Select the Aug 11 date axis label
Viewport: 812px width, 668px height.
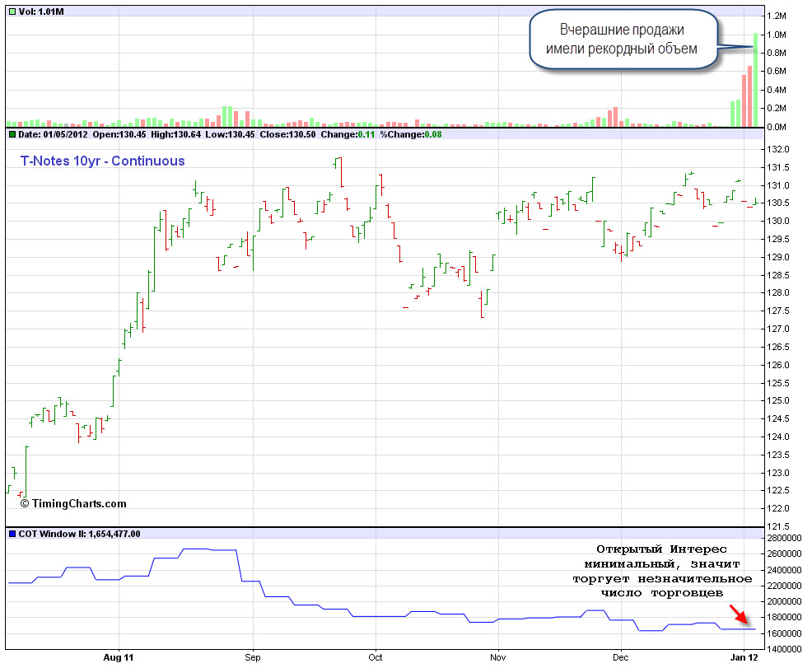119,657
